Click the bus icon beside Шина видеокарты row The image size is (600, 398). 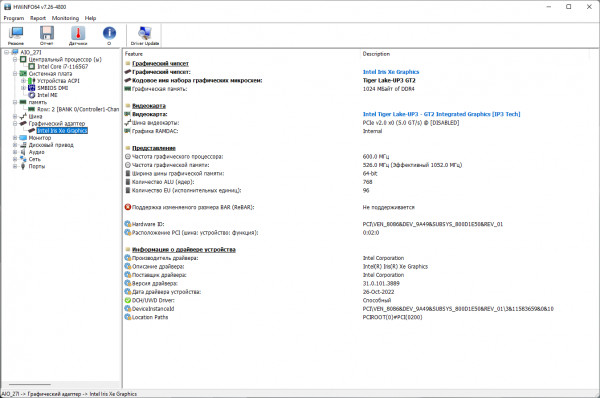point(128,122)
